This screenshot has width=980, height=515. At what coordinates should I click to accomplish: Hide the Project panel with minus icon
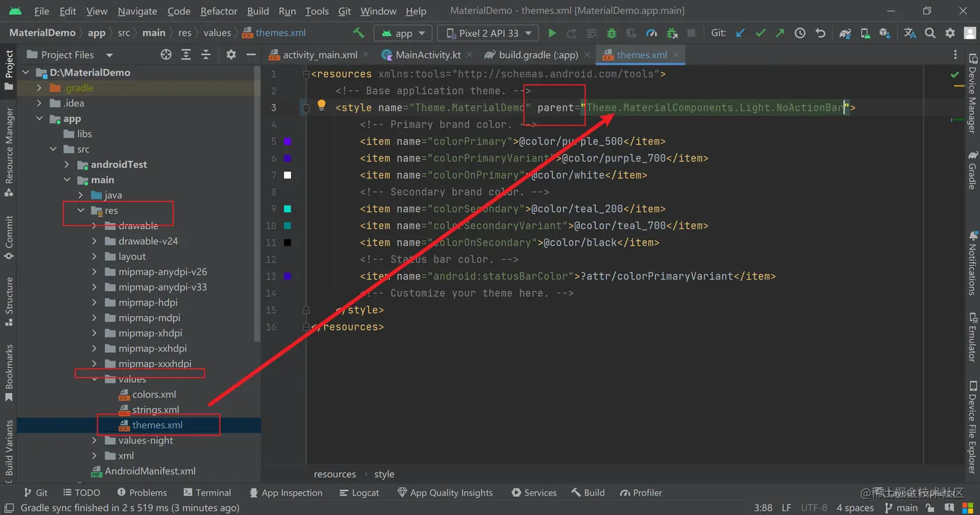[251, 54]
